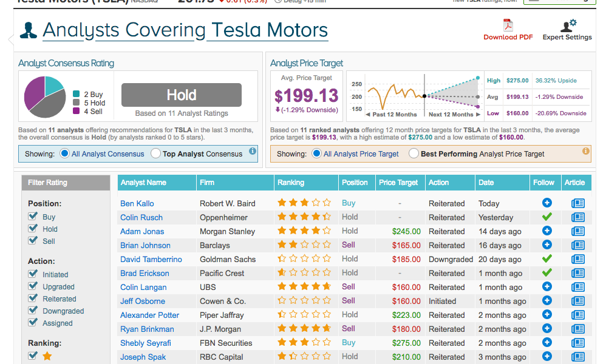Follow Adam Jonas using the plus icon
Screen dimensions: 606x364
click(547, 231)
